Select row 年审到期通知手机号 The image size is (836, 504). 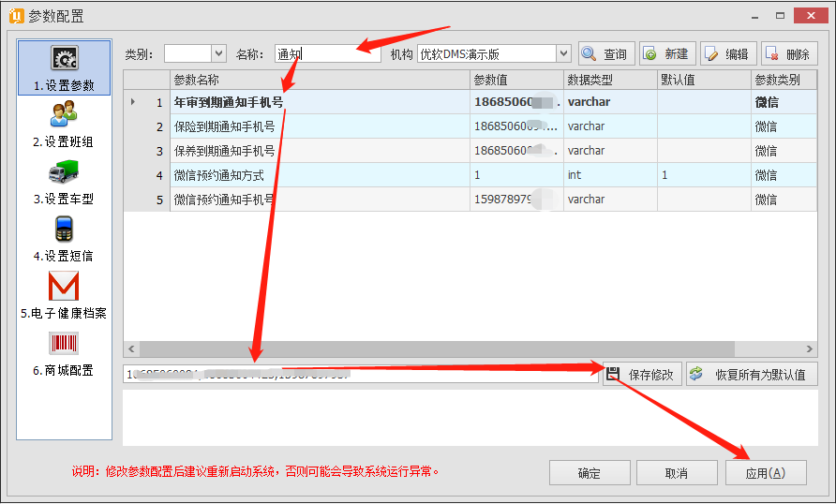(x=470, y=102)
